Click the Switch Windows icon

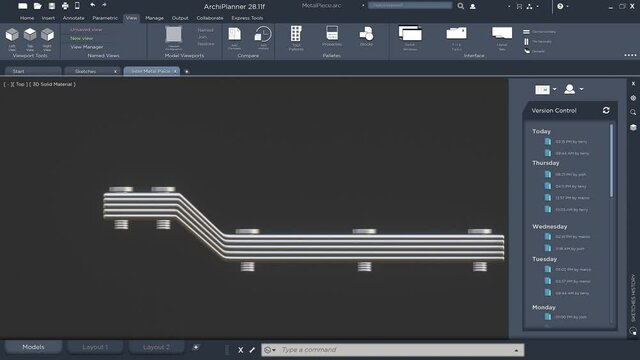click(x=410, y=33)
